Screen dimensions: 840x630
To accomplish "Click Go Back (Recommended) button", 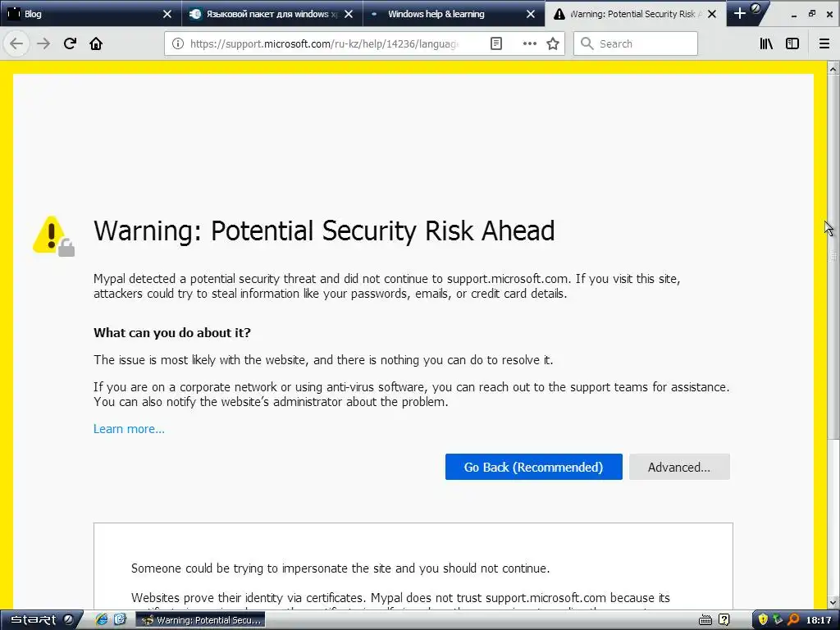I will (x=533, y=467).
